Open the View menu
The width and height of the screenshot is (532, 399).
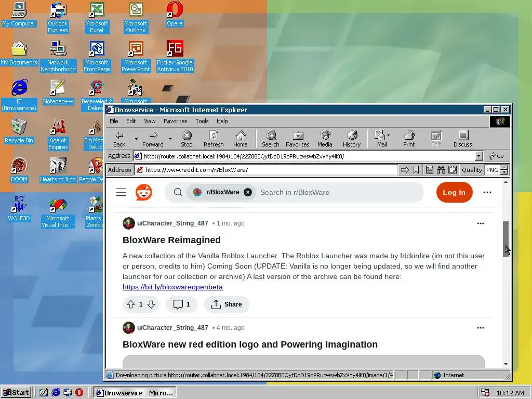(150, 121)
